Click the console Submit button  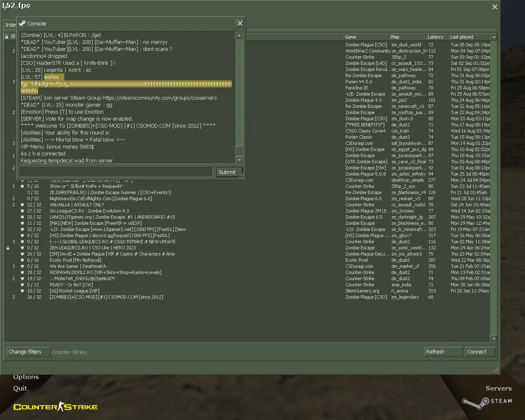click(229, 172)
